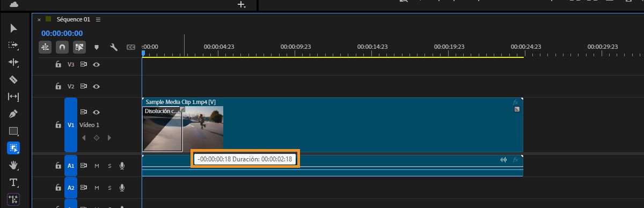This screenshot has width=644, height=208.
Task: Click the Vídeo 1 track name
Action: point(89,125)
